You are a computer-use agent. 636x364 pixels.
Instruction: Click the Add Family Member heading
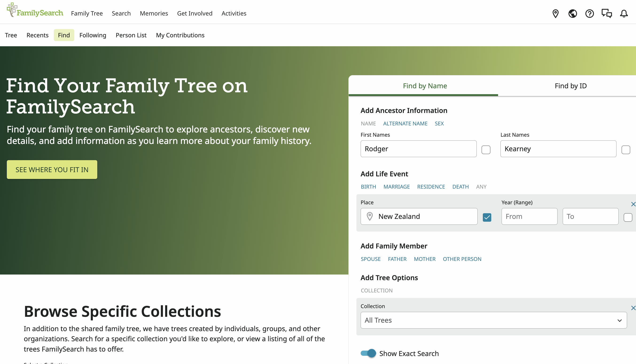pos(394,246)
